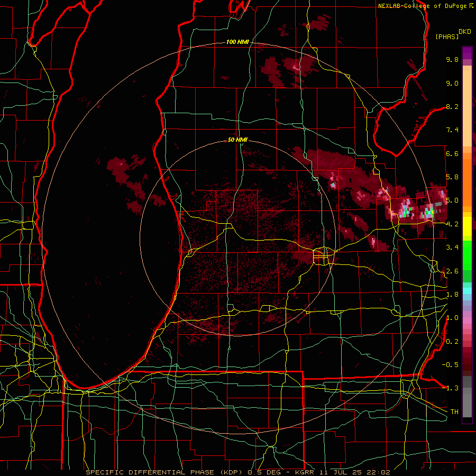
Task: Click the 0.2 legend value label
Action: point(452,342)
